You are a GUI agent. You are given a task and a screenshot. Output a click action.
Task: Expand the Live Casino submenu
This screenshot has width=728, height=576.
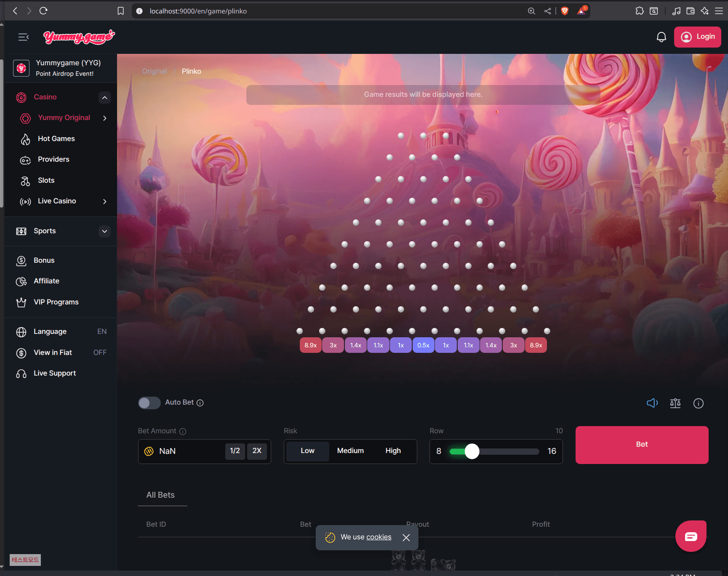point(104,201)
